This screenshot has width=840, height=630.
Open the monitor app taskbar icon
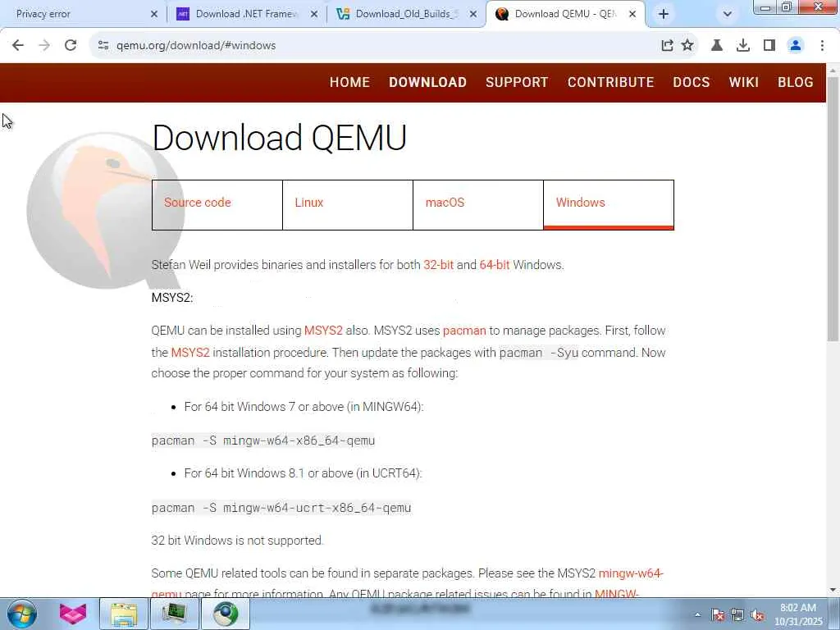[175, 614]
